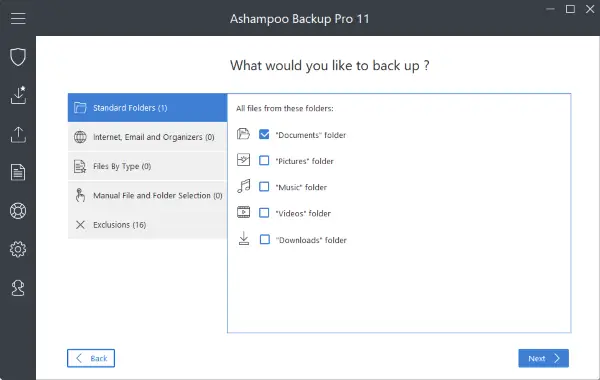Screen dimensions: 600x380
Task: Open Files By Type (0) category
Action: click(147, 166)
